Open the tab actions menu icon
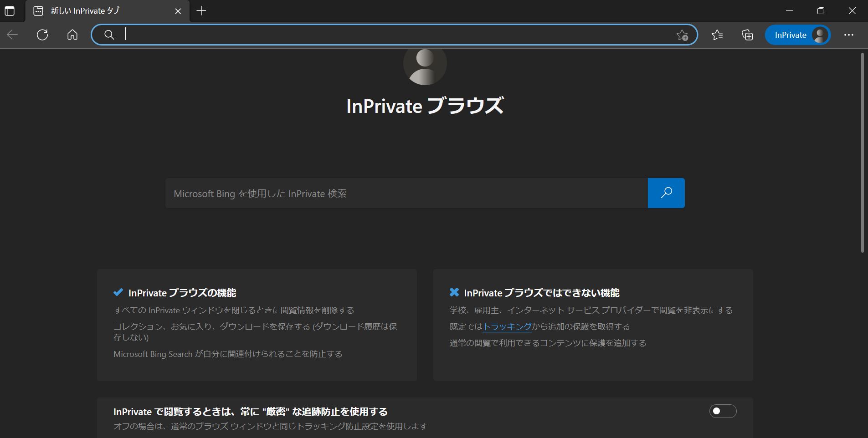This screenshot has width=868, height=438. [x=10, y=11]
